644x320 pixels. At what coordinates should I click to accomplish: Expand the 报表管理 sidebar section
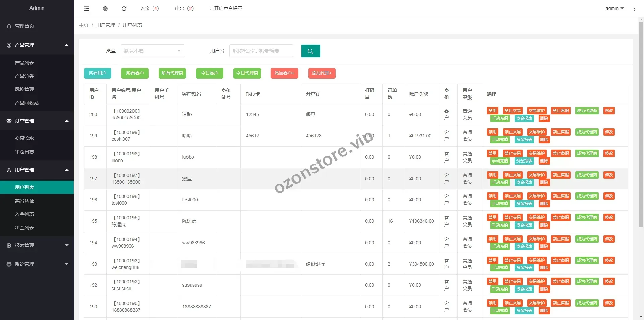pos(66,245)
